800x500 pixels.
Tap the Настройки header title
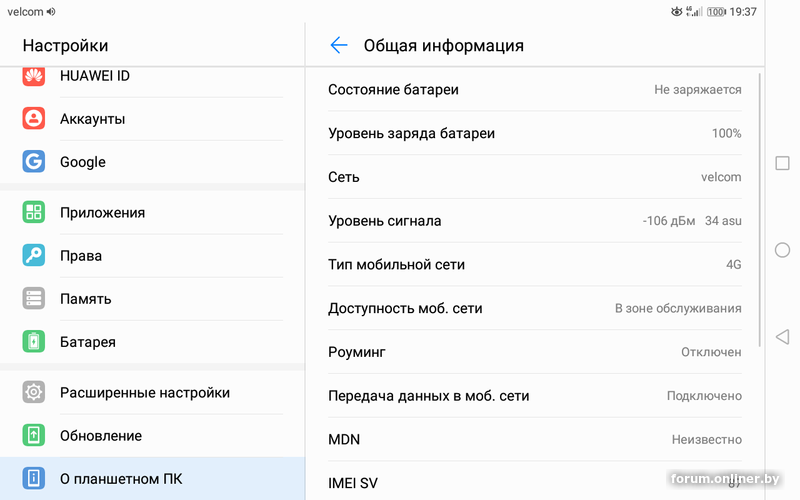[x=65, y=45]
